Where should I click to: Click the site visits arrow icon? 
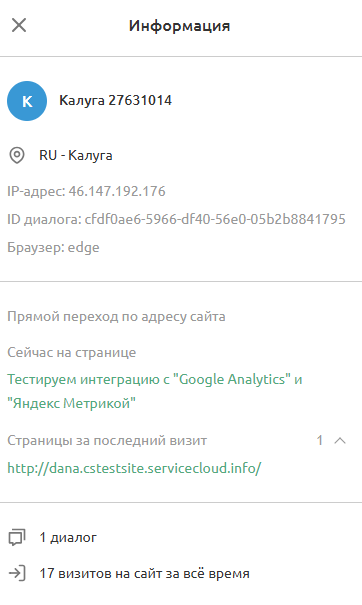[x=17, y=573]
